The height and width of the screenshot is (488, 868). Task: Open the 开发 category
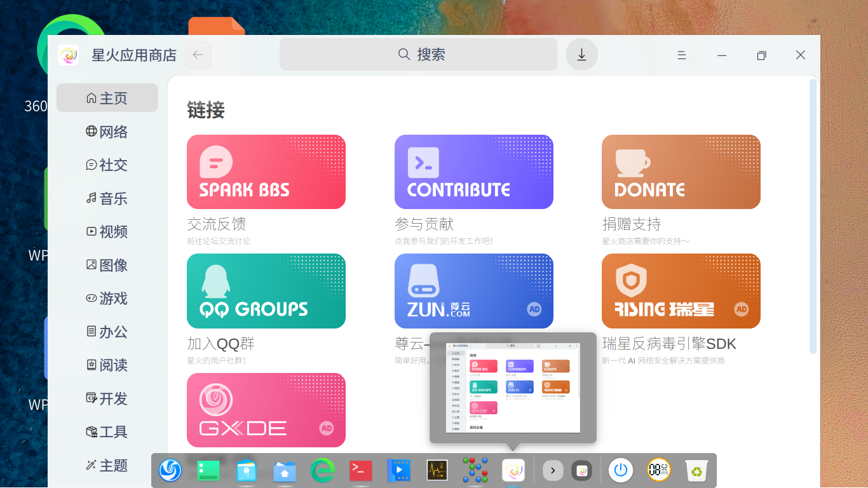tap(107, 398)
